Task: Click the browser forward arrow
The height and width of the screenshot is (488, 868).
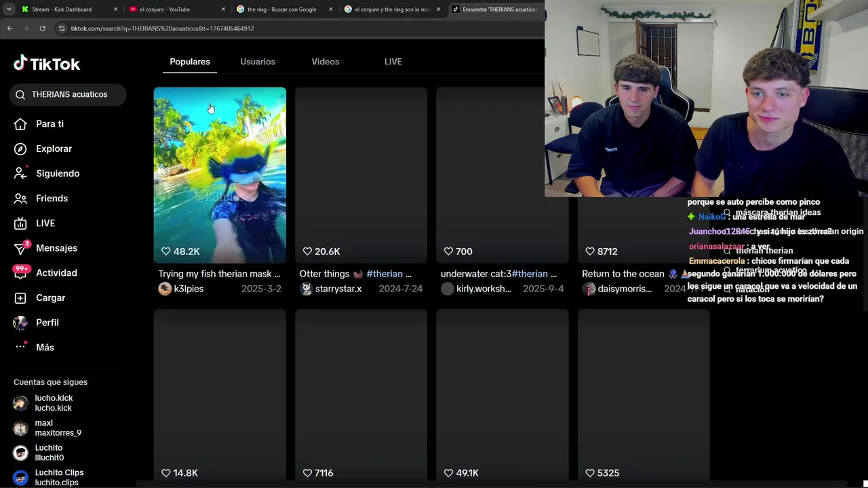Action: (26, 28)
